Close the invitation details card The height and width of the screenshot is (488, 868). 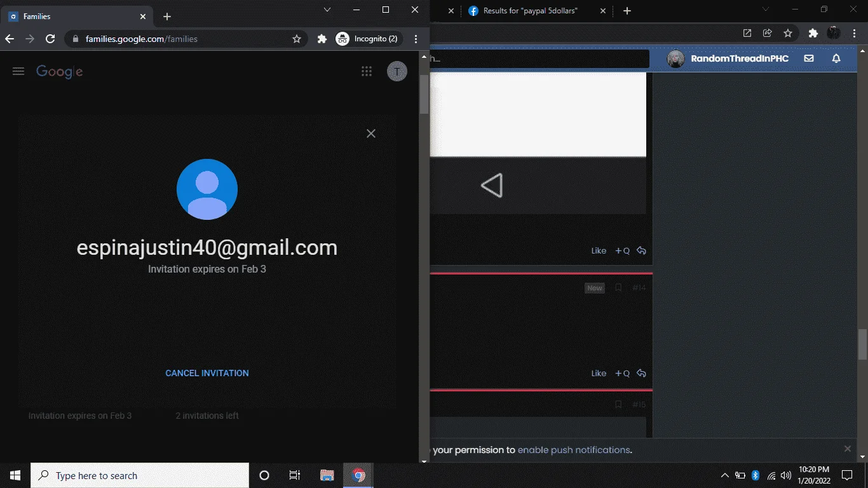point(371,133)
